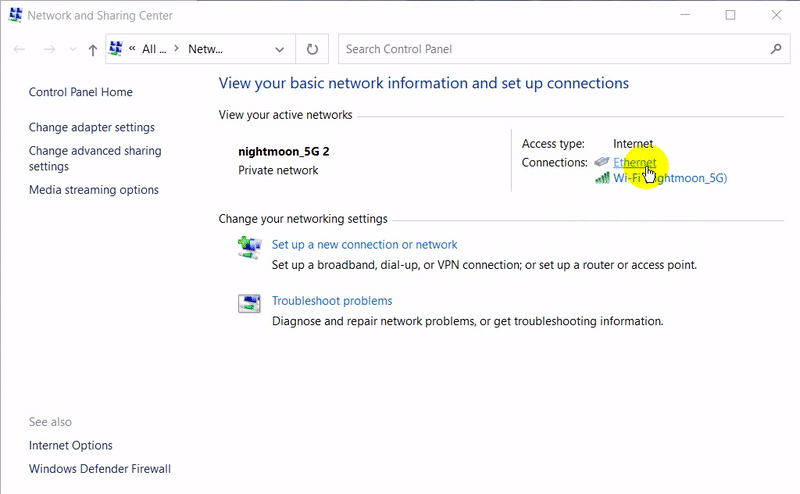
Task: Expand the address bar history dropdown
Action: tap(278, 49)
